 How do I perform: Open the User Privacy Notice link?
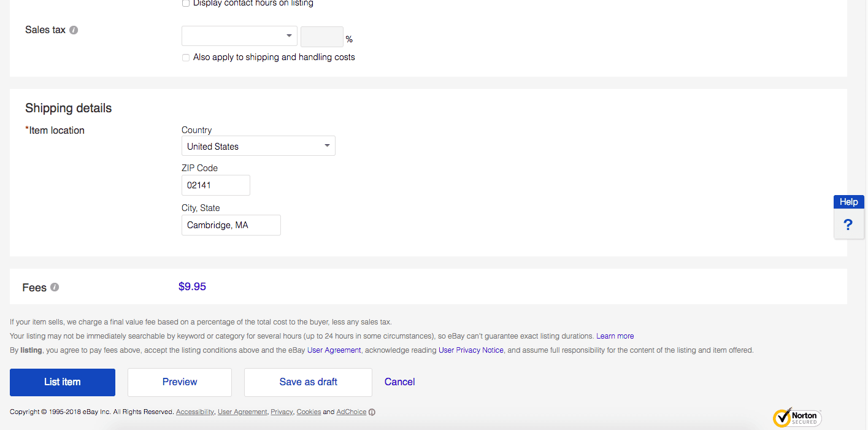pos(470,350)
